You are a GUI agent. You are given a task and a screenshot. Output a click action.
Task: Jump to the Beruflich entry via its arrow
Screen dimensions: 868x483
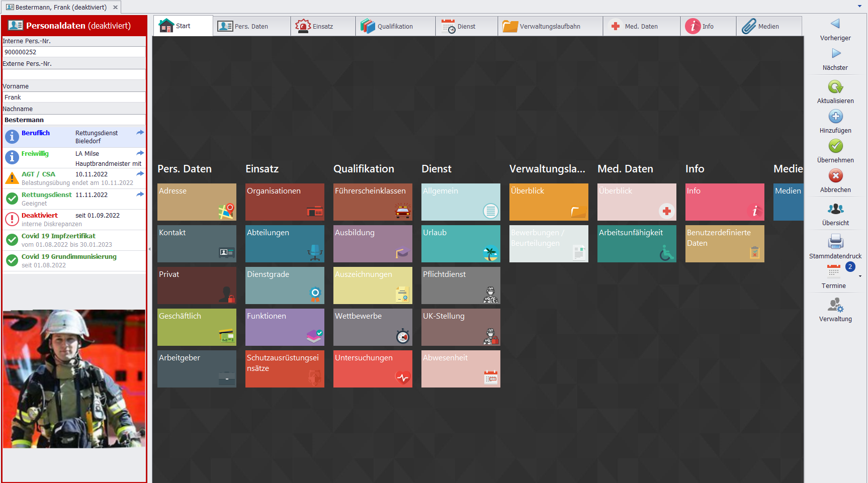pyautogui.click(x=140, y=133)
